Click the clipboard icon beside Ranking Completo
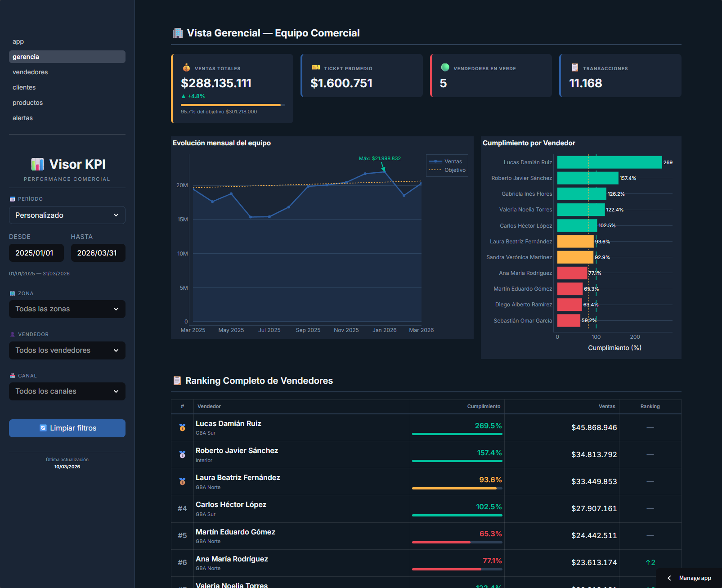The width and height of the screenshot is (722, 588). 177,381
